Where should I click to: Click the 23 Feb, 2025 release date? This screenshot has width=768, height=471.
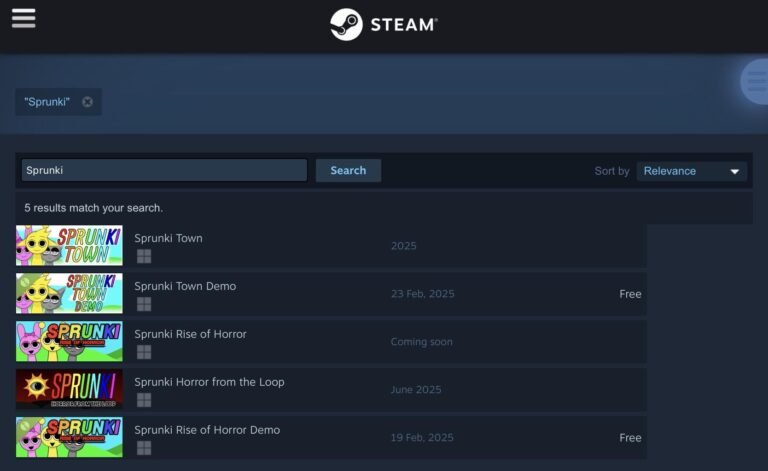coord(423,294)
